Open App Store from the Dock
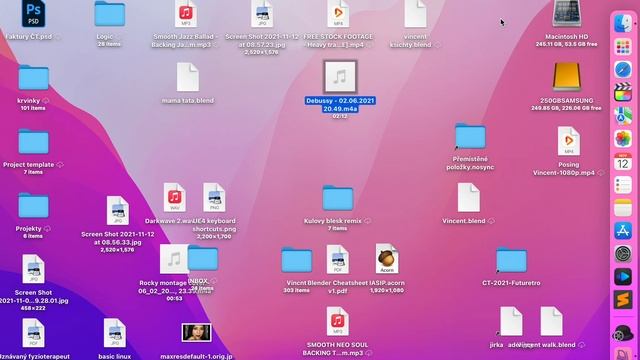The image size is (640, 360). coord(622,231)
